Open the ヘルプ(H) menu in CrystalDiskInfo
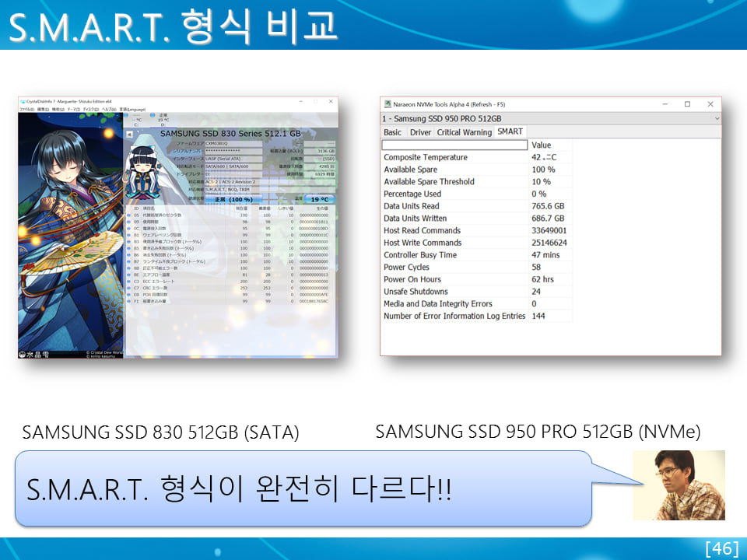This screenshot has width=747, height=560. [x=109, y=110]
